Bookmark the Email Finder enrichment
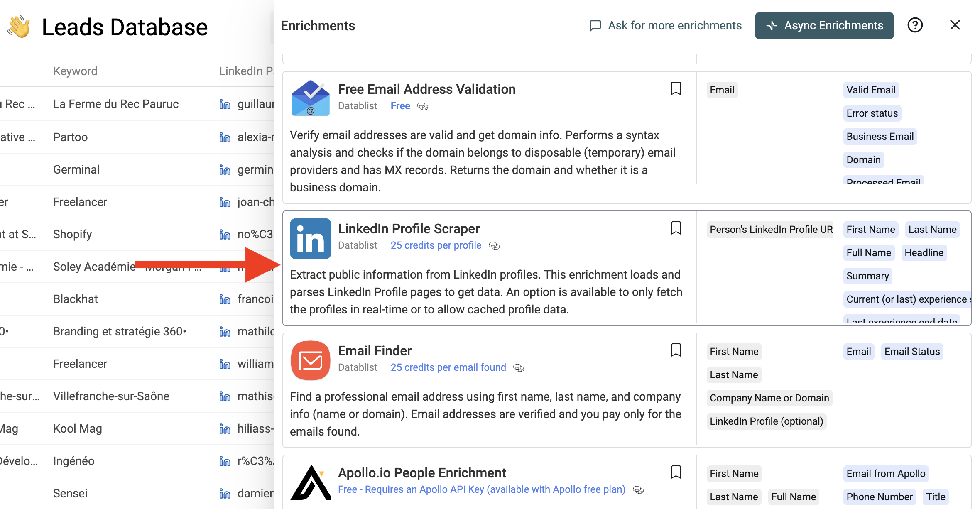The height and width of the screenshot is (509, 980). click(677, 351)
